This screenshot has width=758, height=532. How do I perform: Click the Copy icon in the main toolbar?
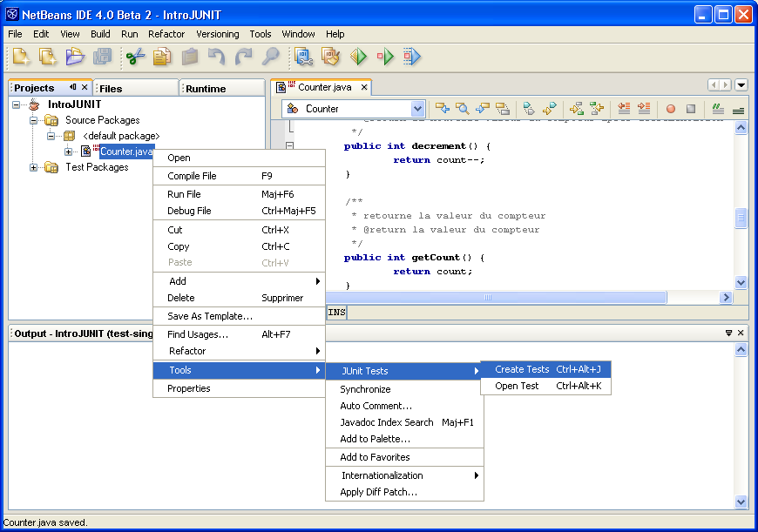[162, 57]
